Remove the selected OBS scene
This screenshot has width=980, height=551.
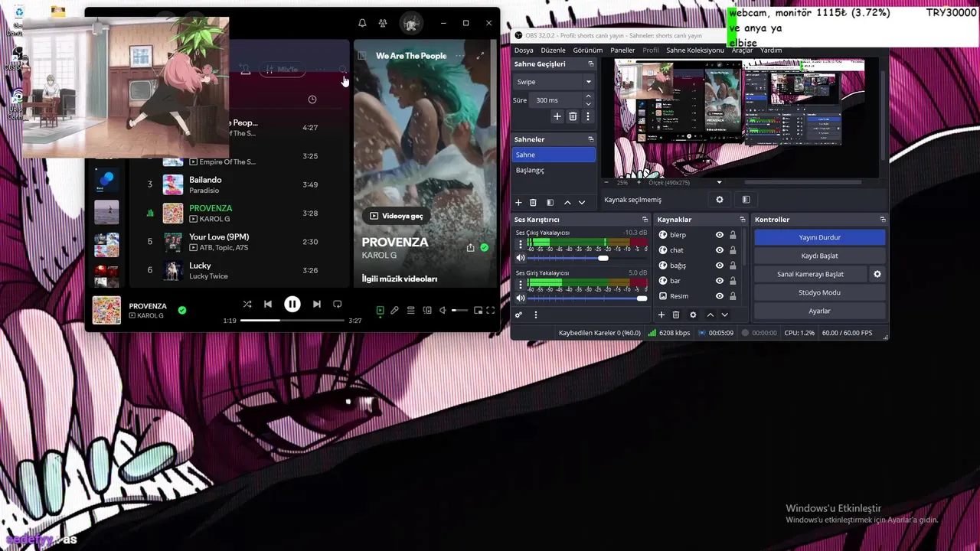point(533,202)
